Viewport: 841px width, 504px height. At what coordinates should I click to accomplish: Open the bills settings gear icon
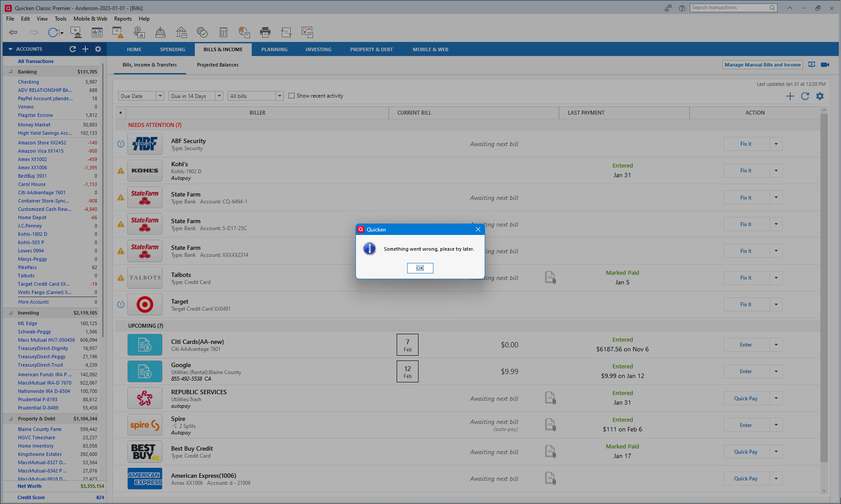pyautogui.click(x=820, y=96)
